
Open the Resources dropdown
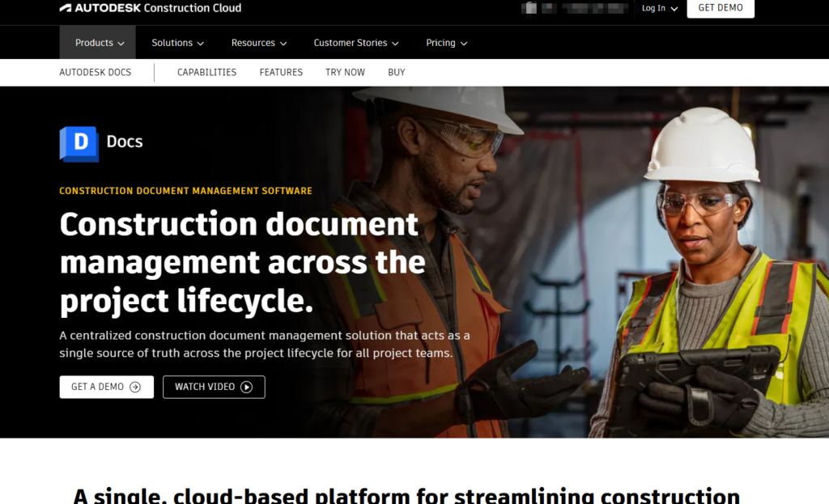258,43
